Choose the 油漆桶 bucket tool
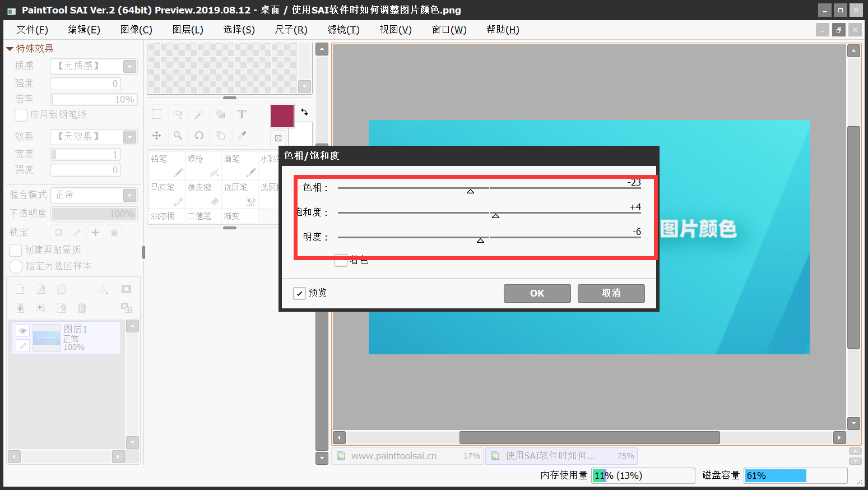Viewport: 868px width, 490px height. [167, 216]
